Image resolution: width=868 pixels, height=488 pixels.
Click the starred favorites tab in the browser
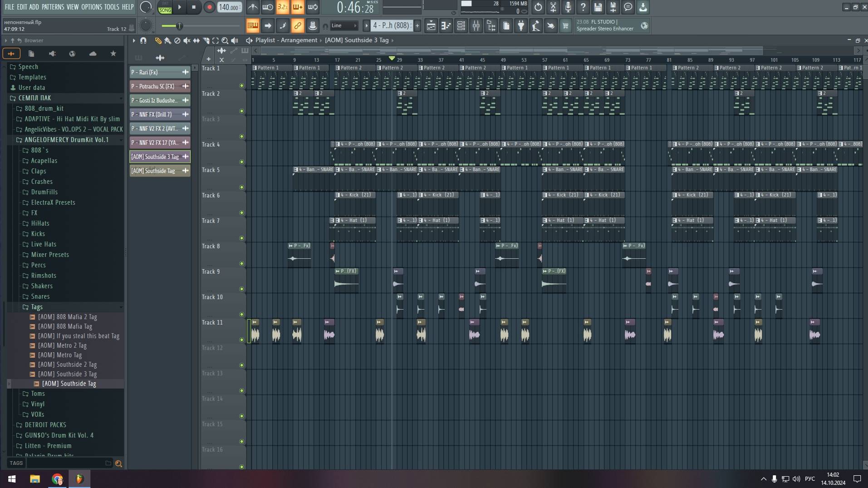[x=113, y=54]
